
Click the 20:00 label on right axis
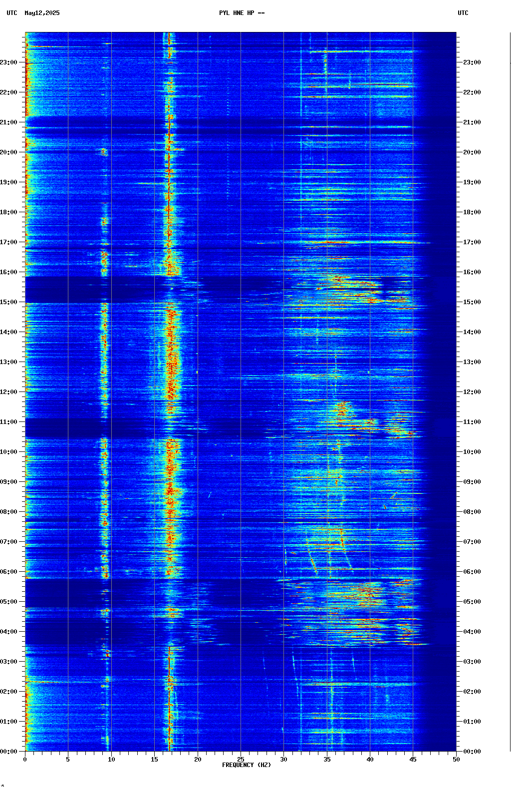pyautogui.click(x=472, y=152)
